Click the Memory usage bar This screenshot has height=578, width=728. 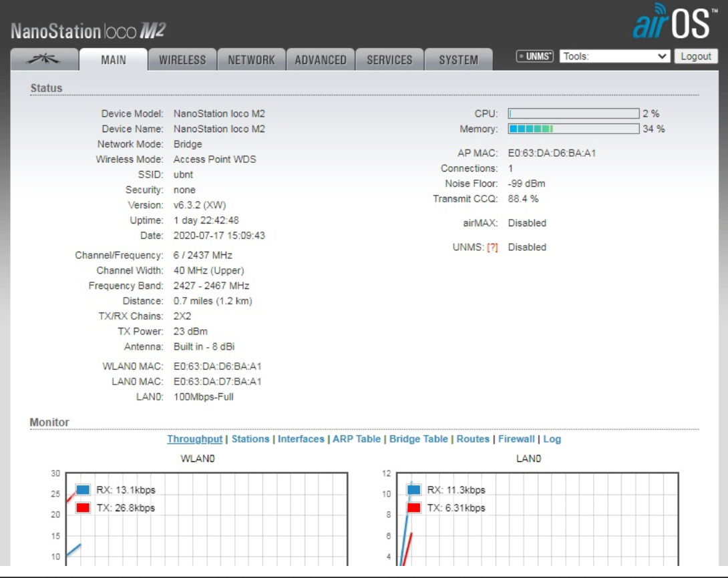(x=574, y=129)
